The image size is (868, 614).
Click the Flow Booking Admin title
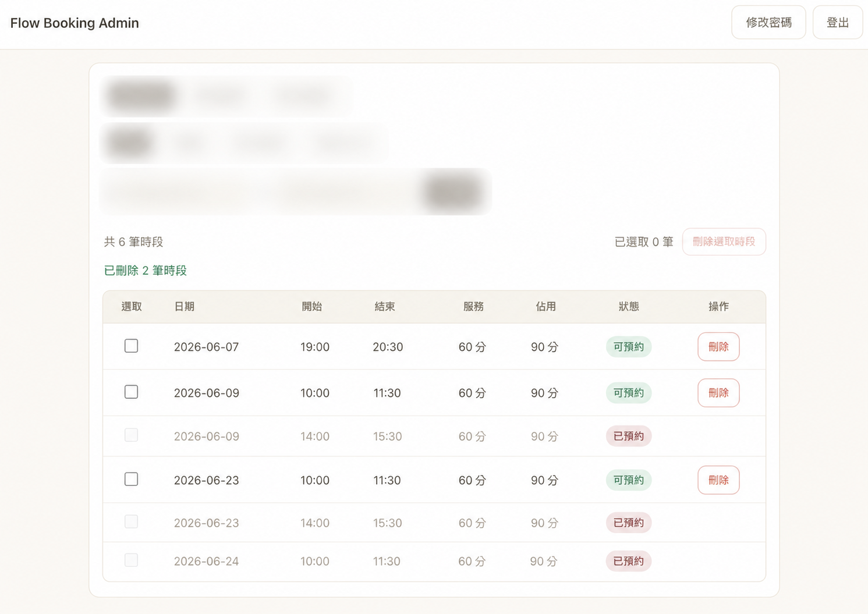(75, 23)
